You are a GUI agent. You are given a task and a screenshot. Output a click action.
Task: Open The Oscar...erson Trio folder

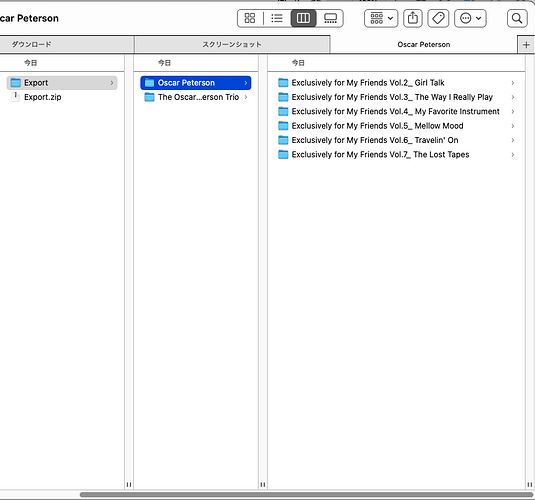coord(196,97)
